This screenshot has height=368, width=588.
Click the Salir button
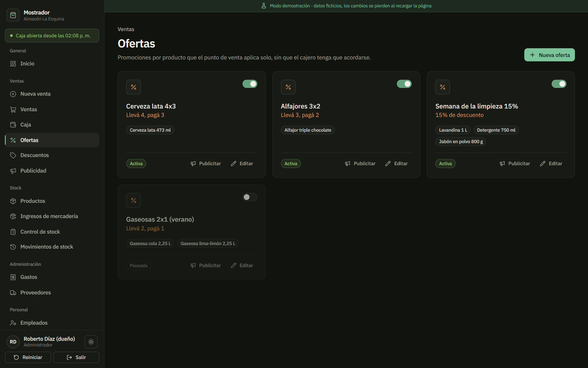[x=76, y=357]
